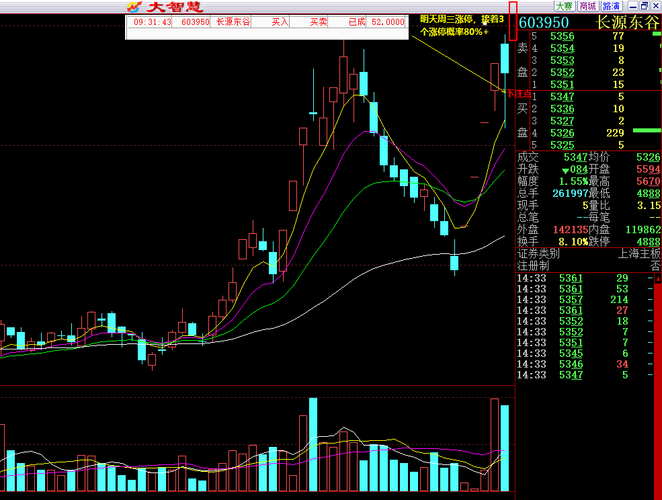This screenshot has height=500, width=662.
Task: Click the 14:33 trade at 5357 with volume 214
Action: 585,300
